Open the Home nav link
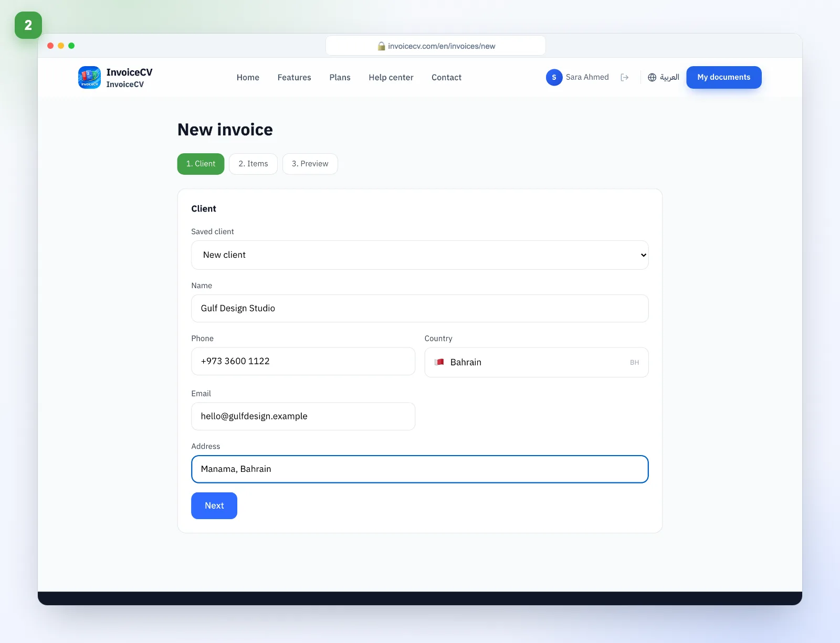Screen dimensions: 840x643 point(248,77)
